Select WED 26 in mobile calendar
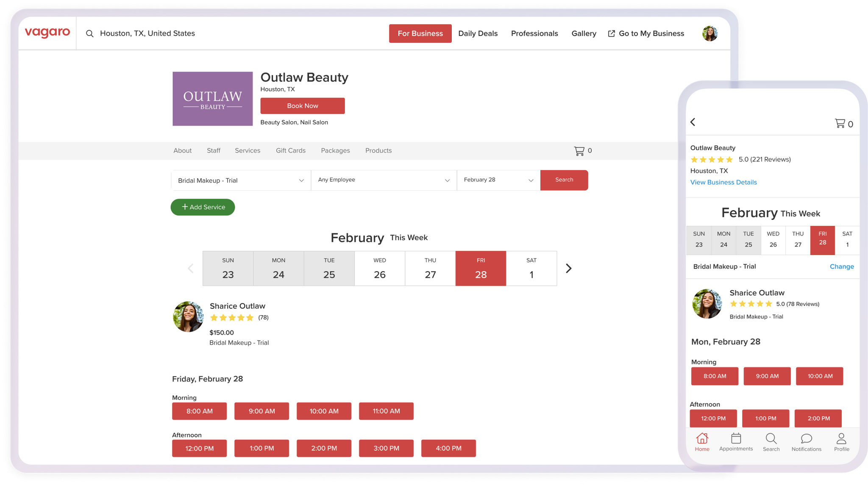 (773, 240)
